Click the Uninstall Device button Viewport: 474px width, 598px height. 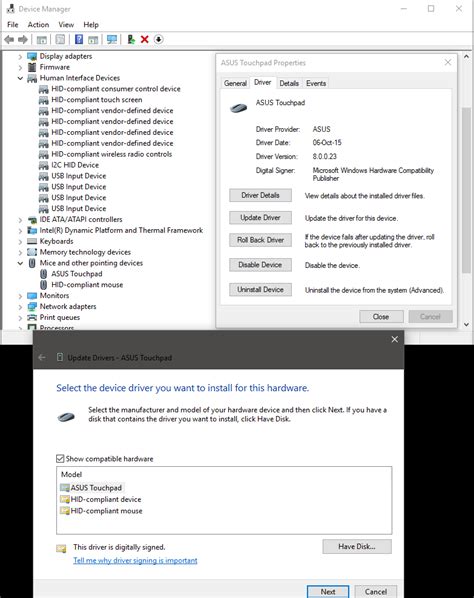[x=260, y=289]
